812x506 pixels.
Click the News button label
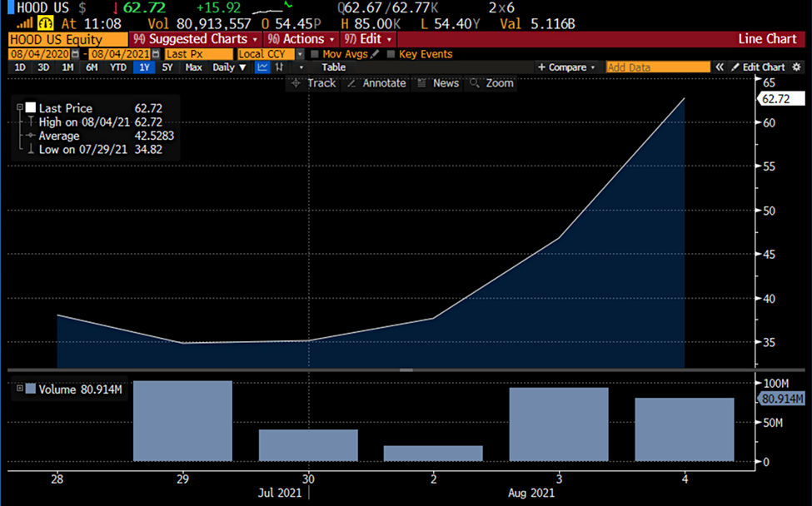click(x=446, y=83)
